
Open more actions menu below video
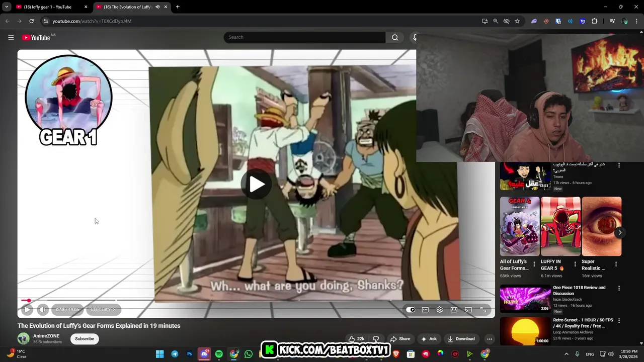click(489, 339)
